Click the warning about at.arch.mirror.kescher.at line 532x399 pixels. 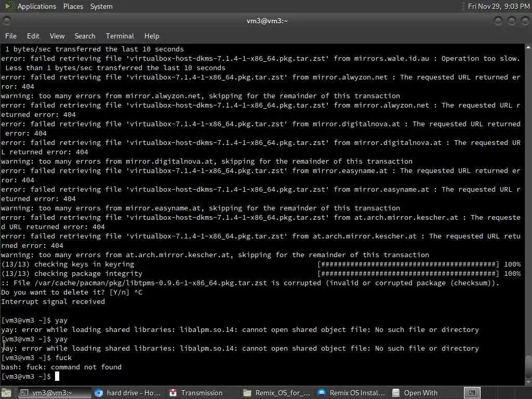[x=215, y=255]
